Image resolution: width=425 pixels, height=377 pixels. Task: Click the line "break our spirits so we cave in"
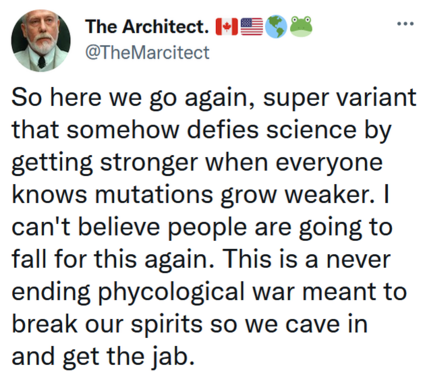coord(190,324)
